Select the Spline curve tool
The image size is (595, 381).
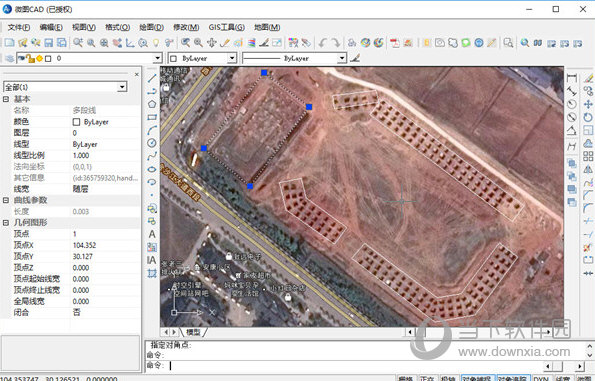[x=152, y=156]
